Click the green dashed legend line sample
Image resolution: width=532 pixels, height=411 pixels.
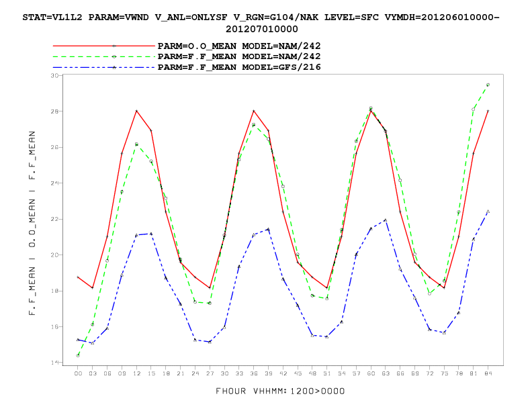tap(104, 56)
